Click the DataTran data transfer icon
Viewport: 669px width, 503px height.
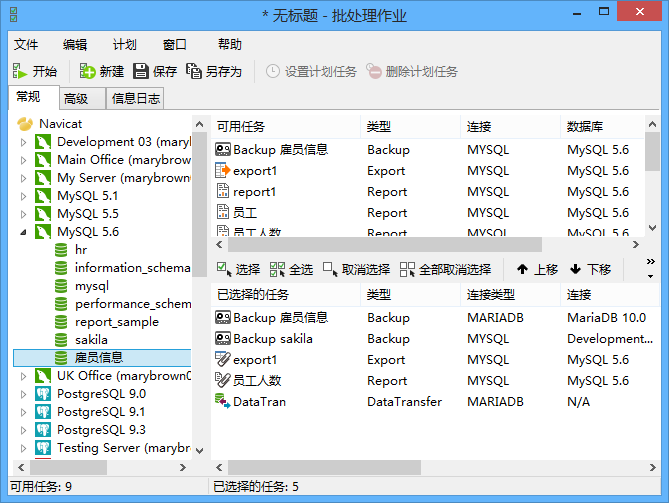[223, 401]
